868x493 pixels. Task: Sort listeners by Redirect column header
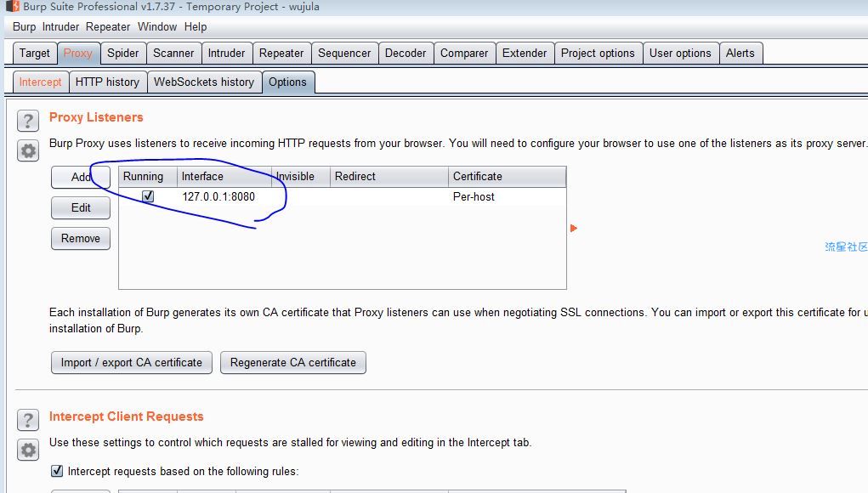click(389, 177)
